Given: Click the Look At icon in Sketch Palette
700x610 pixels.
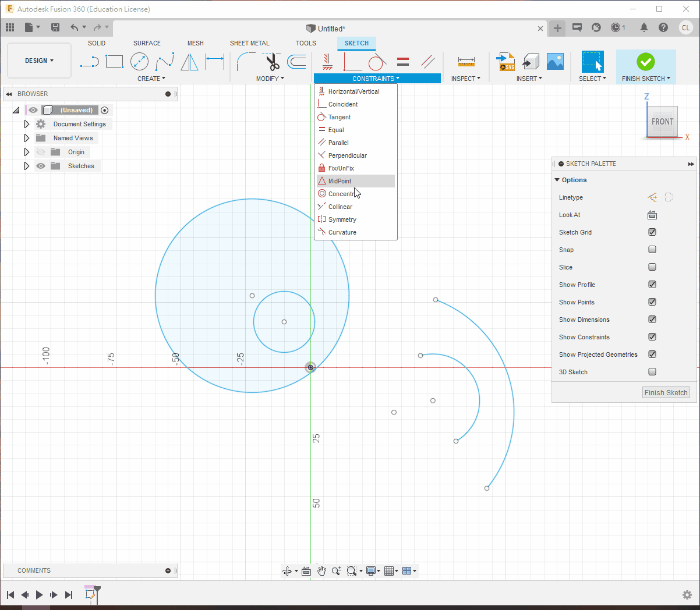Looking at the screenshot, I should pos(652,215).
